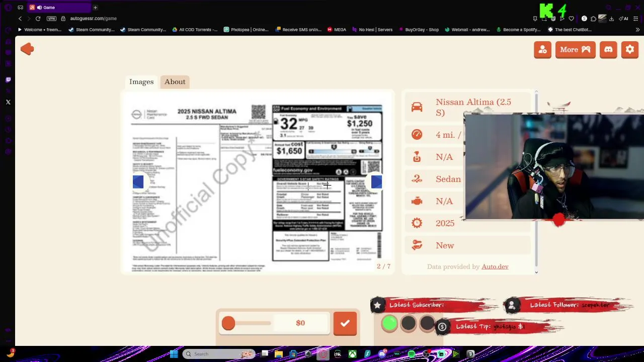Show previous car image with left arrow

click(x=138, y=182)
